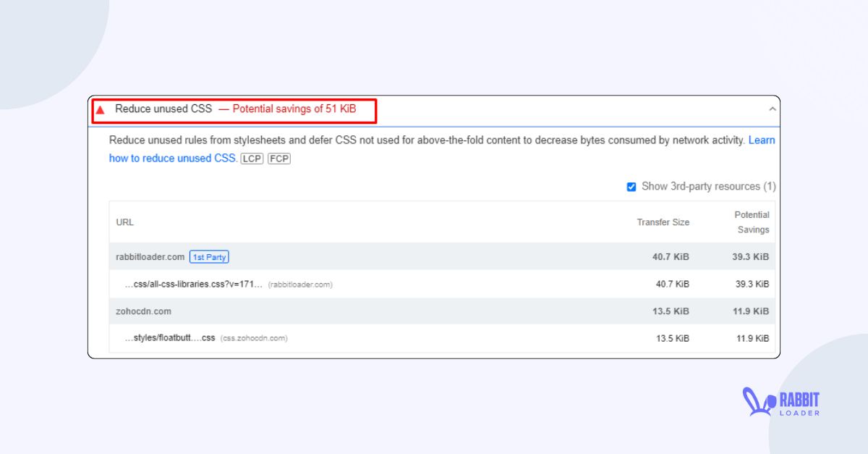This screenshot has height=454, width=868.
Task: Click the blue checkmark beside Show 3rd-party
Action: point(631,186)
